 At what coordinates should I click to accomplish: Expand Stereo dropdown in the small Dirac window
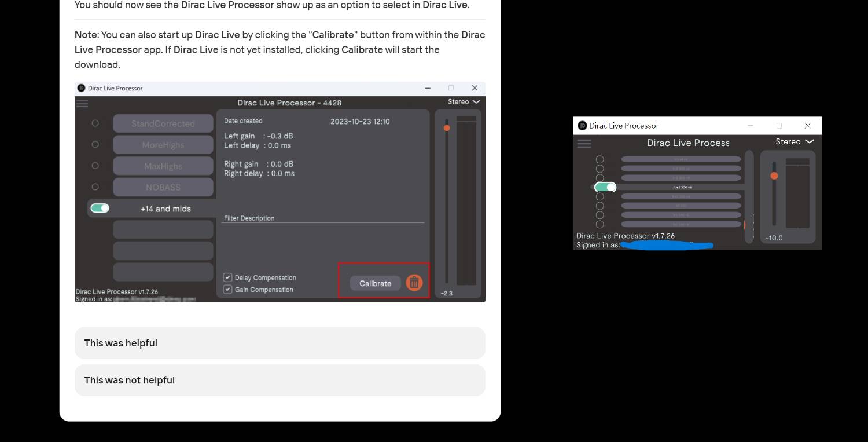(x=795, y=142)
